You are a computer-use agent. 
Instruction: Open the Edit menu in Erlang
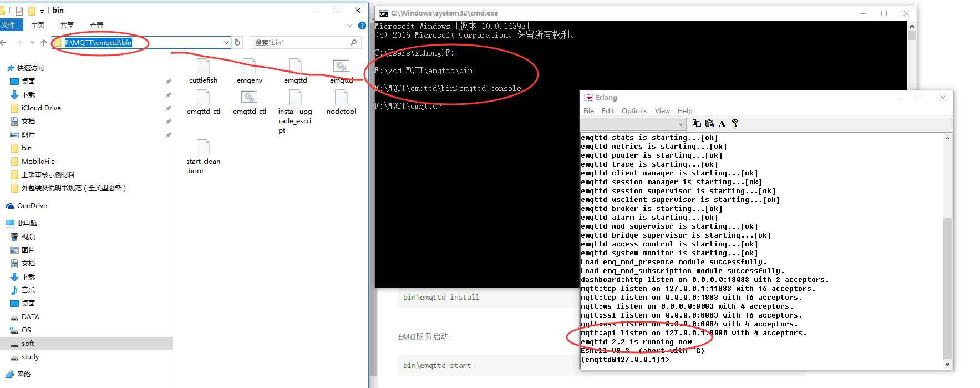(608, 110)
